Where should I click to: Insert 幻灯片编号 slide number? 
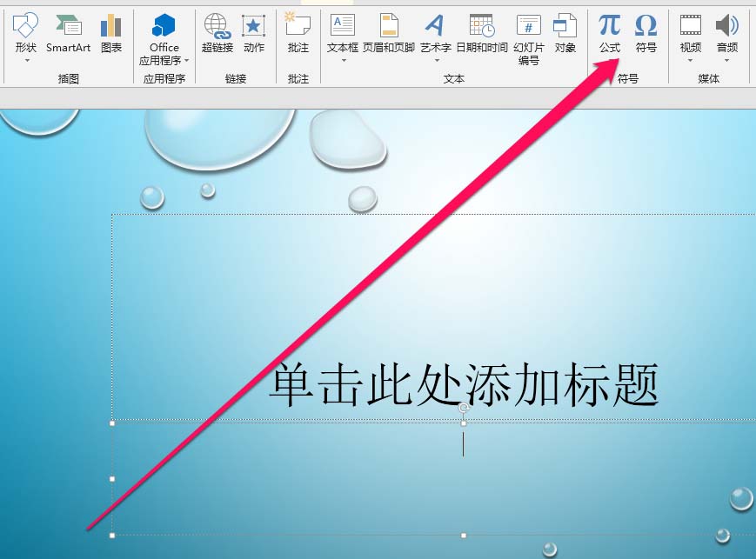[x=528, y=38]
